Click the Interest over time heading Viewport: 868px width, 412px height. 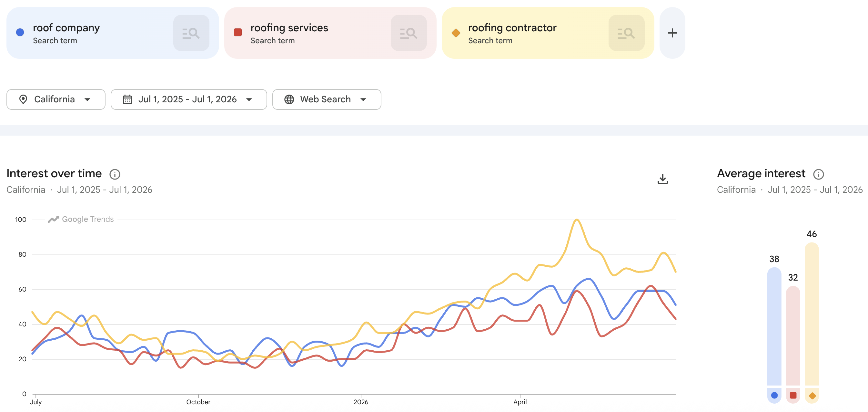pyautogui.click(x=54, y=173)
